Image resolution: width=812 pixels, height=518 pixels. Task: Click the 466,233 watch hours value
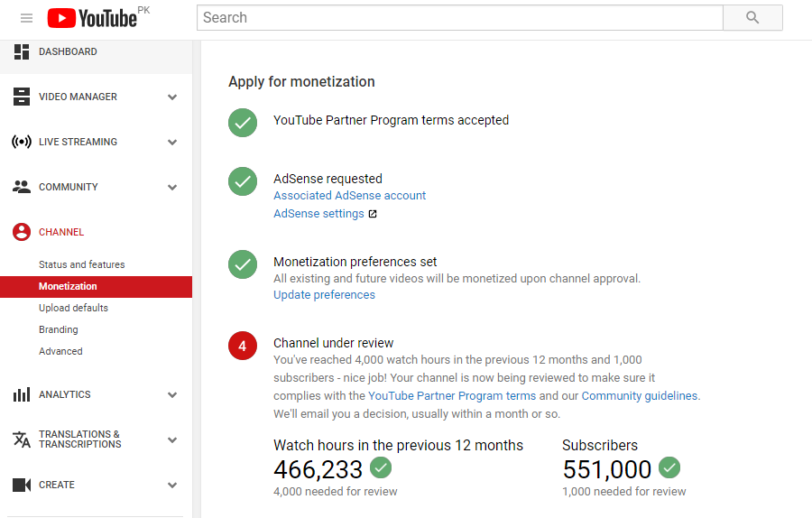pos(318,470)
